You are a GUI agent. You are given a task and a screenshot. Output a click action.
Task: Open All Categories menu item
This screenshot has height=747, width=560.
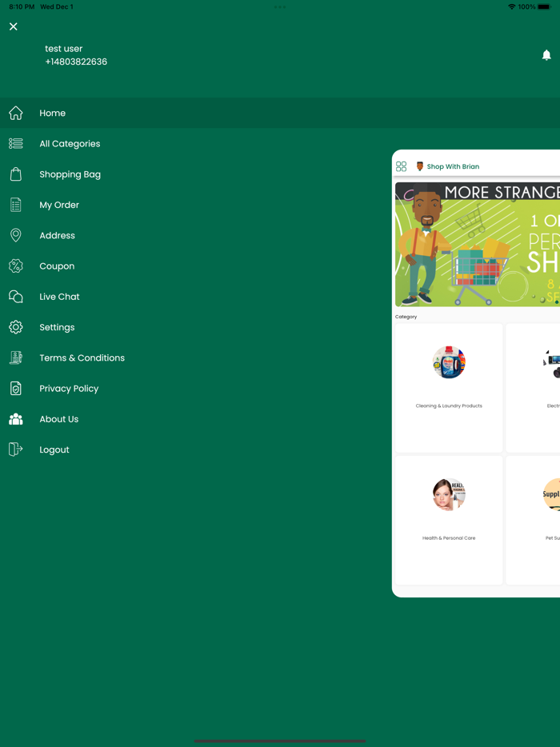coord(70,144)
